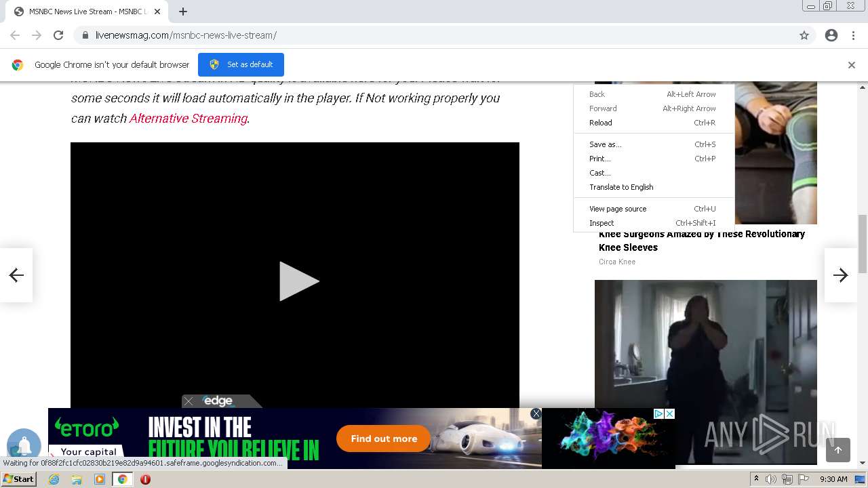Play the video with the play triangle
This screenshot has width=868, height=488.
[298, 281]
